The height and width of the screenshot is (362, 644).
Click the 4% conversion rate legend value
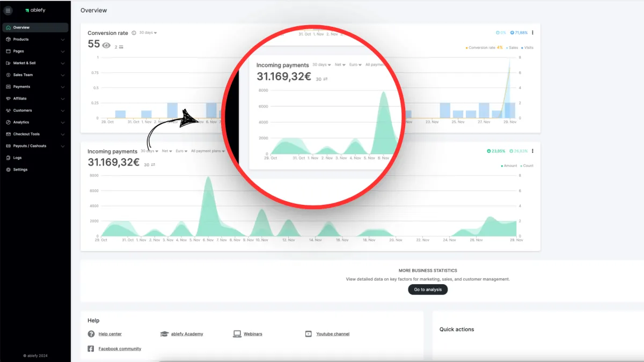(500, 48)
